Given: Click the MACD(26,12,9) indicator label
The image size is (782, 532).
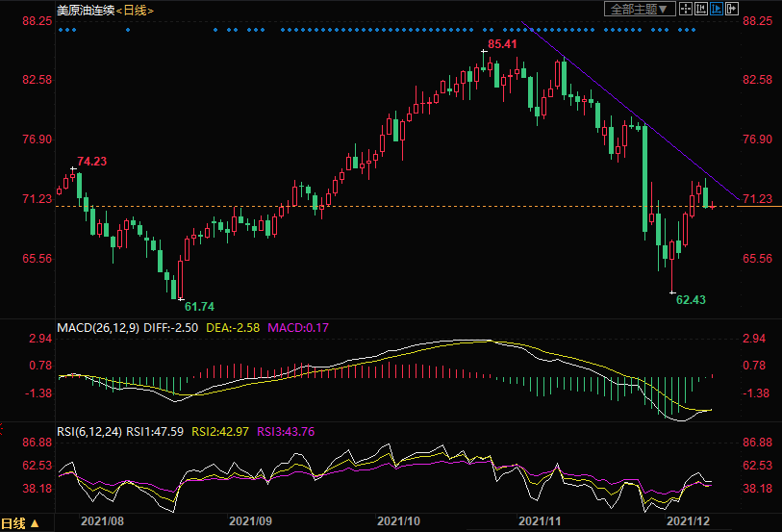Looking at the screenshot, I should [98, 328].
